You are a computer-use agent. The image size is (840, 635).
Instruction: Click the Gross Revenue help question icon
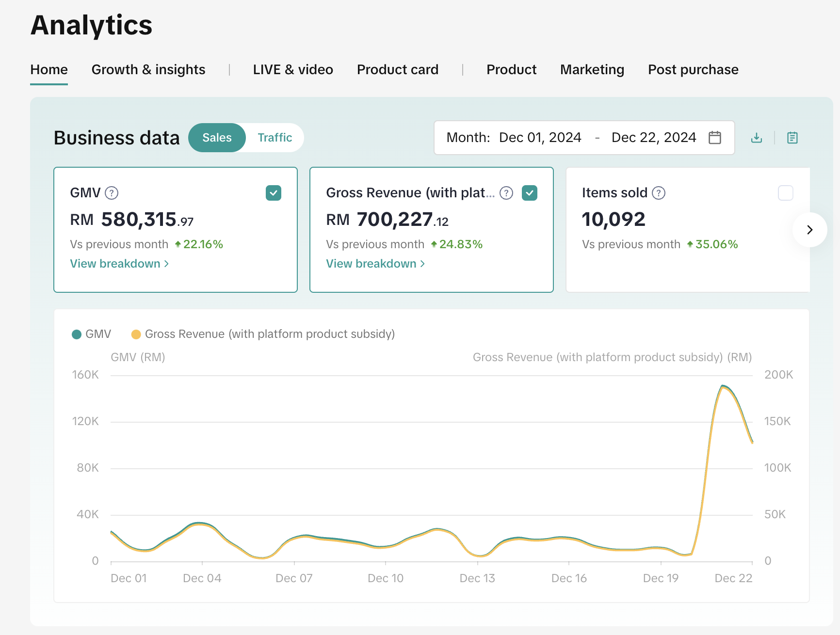pos(506,193)
